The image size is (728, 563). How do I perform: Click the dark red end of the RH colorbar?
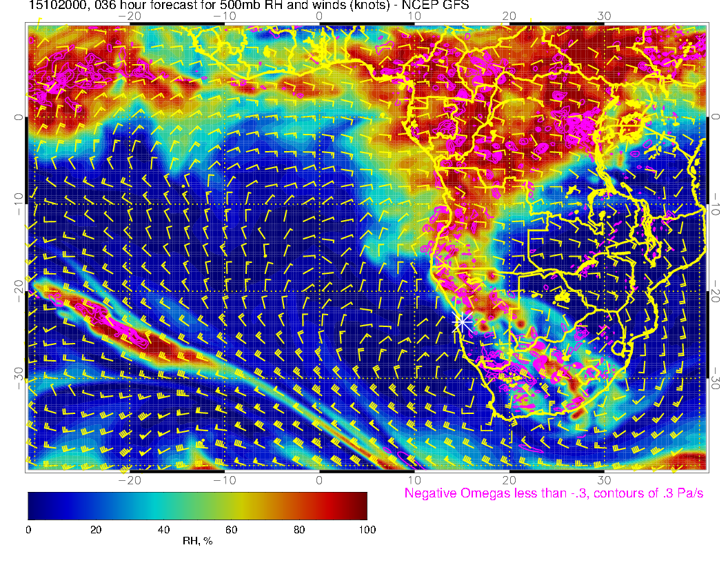point(360,505)
